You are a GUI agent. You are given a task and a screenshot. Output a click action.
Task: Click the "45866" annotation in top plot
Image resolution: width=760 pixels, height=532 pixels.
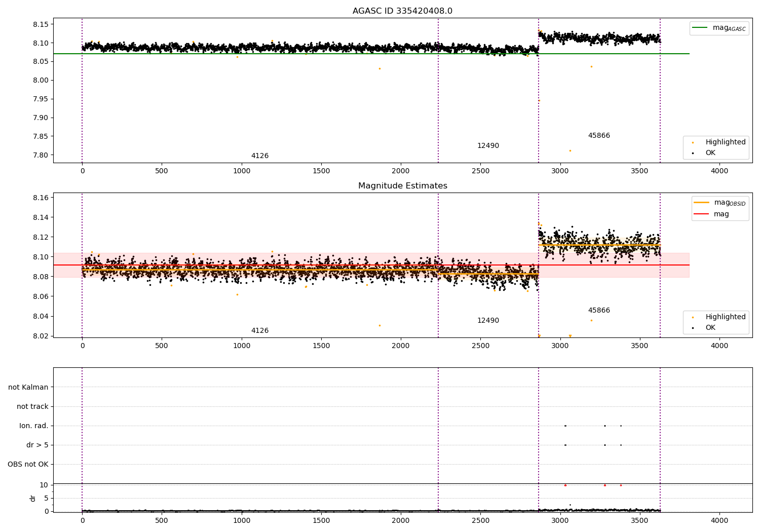click(599, 136)
